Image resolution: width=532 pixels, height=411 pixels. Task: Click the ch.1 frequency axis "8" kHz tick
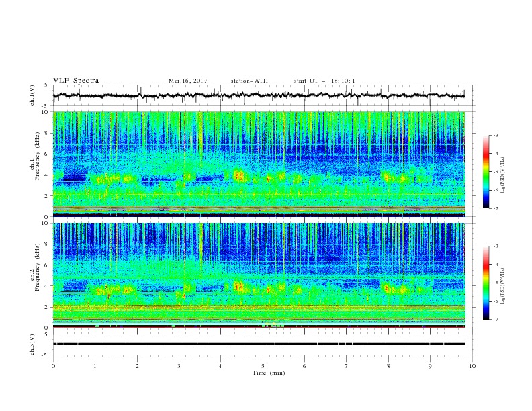point(47,133)
